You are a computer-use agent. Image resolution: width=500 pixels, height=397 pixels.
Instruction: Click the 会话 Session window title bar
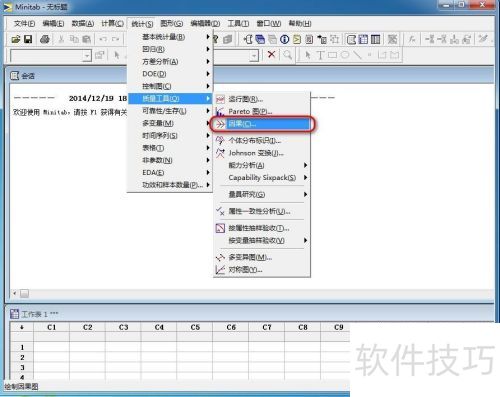(x=249, y=76)
